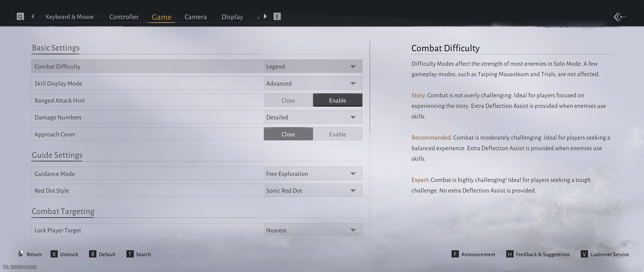Screen dimensions: 644x272
Task: Click the back arrow icon at top right
Action: click(619, 17)
